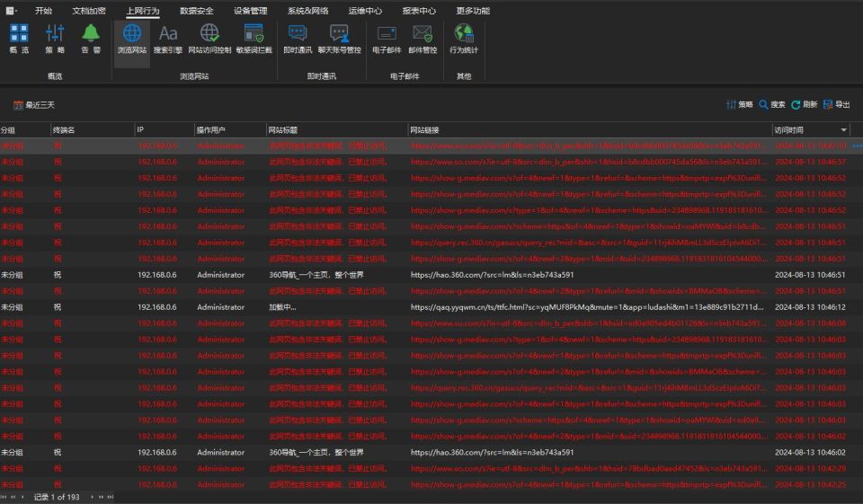
Task: Click the hao.360.com link at 10:46:51
Action: click(492, 275)
